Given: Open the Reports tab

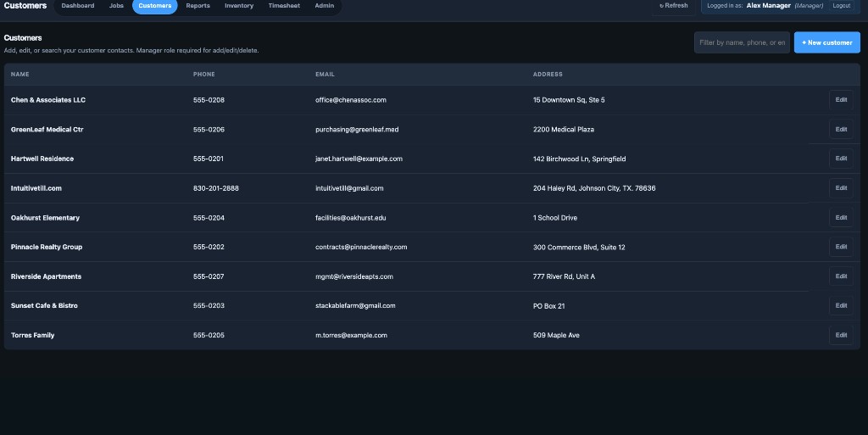Looking at the screenshot, I should [x=198, y=6].
